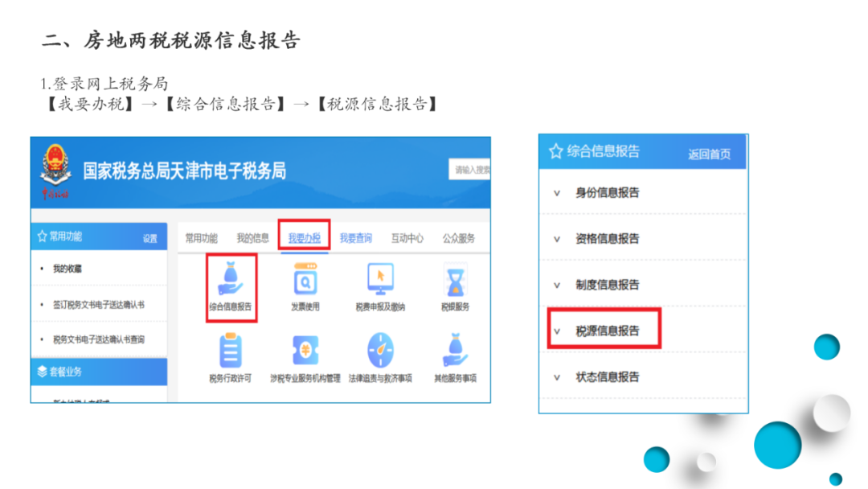
Task: Click the search input field in header
Action: point(469,170)
